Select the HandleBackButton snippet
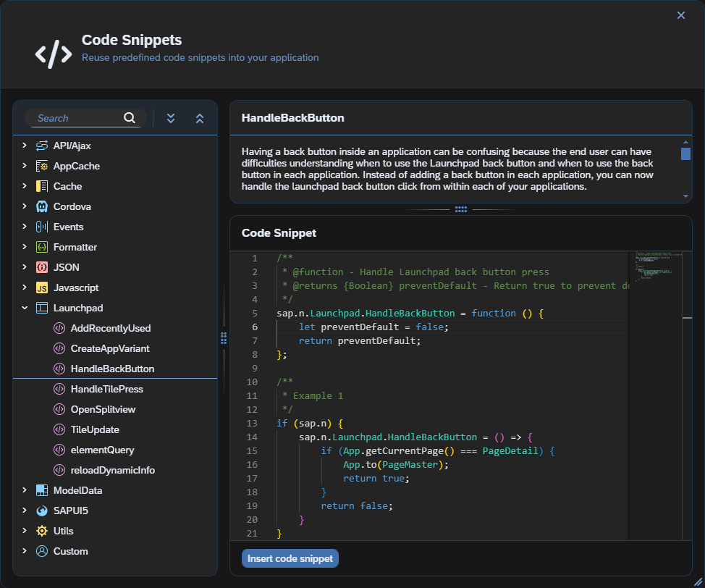The image size is (705, 588). (115, 369)
